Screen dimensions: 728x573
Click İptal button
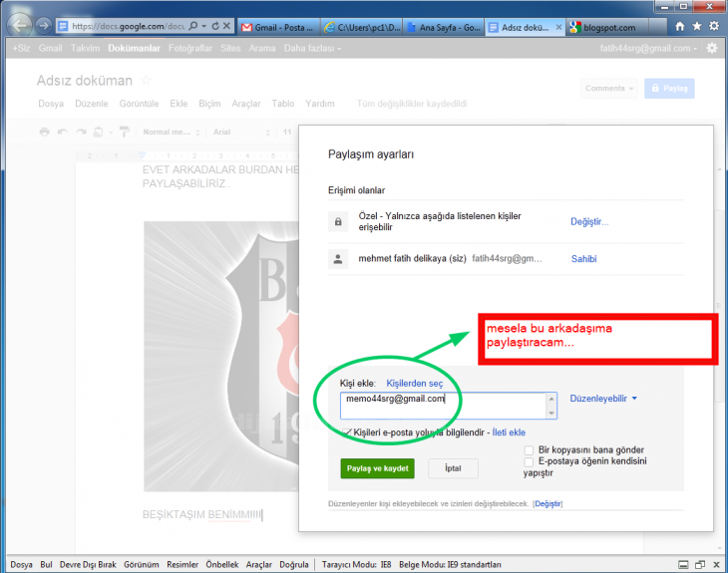point(453,468)
